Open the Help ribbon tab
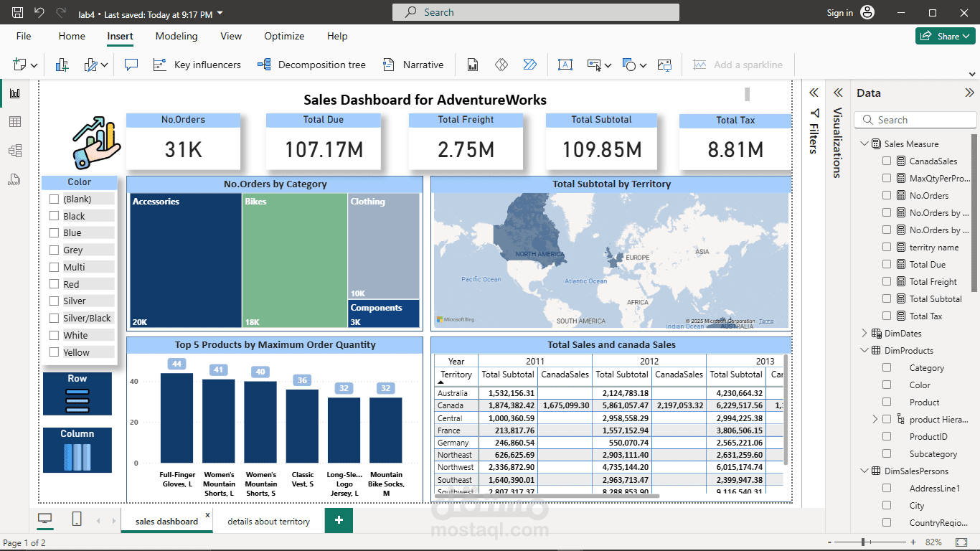The height and width of the screenshot is (551, 980). (x=337, y=36)
